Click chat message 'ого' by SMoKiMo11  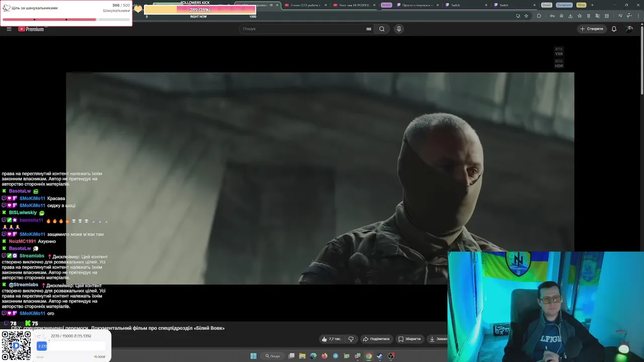(x=51, y=313)
